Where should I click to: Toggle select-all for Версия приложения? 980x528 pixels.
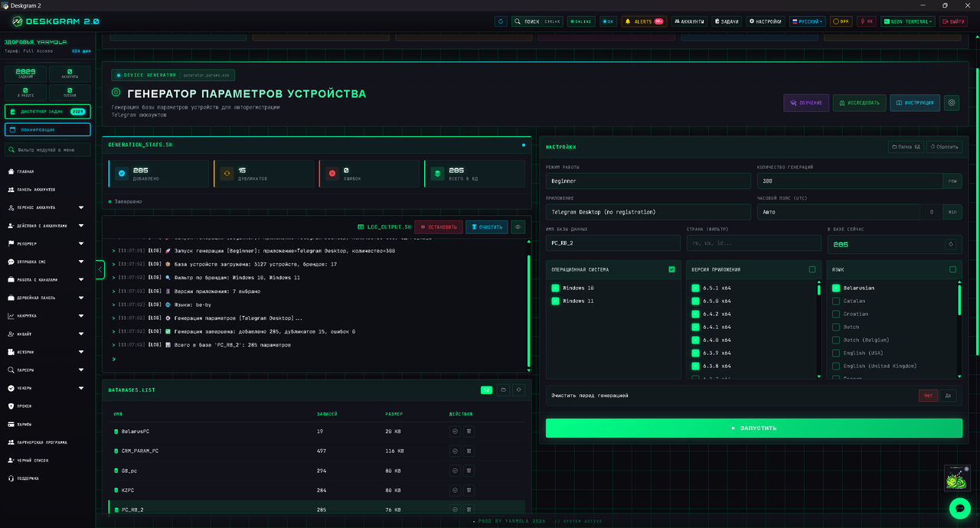pos(812,269)
